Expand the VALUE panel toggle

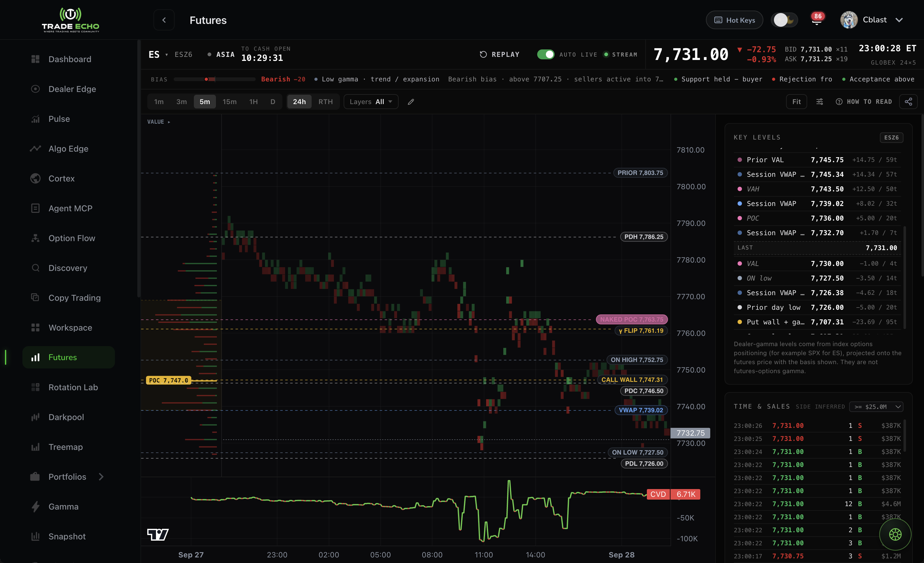point(159,122)
